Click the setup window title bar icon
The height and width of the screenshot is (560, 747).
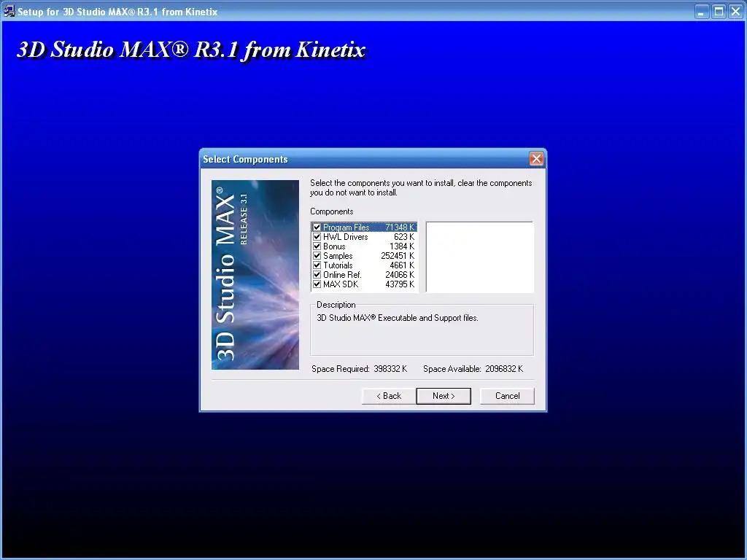9,11
